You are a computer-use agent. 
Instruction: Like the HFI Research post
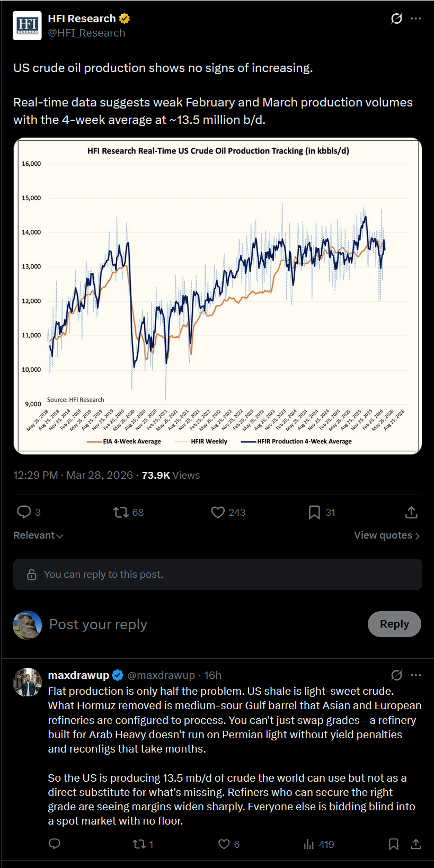coord(218,512)
